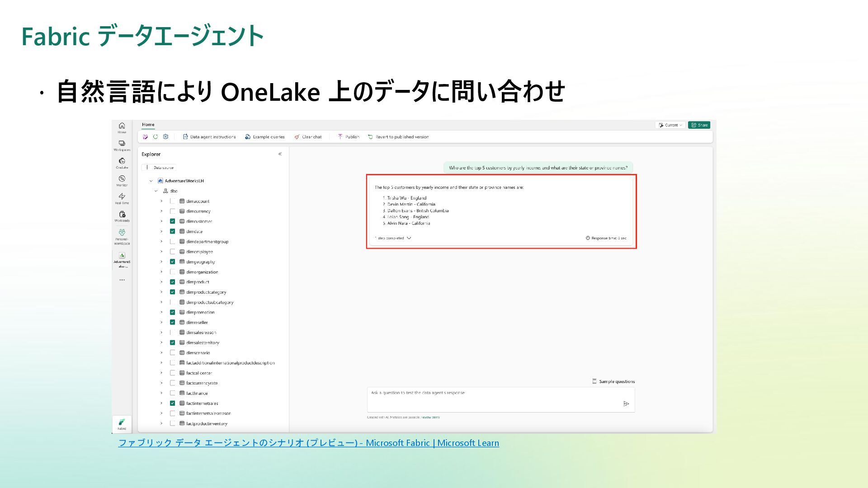Screen dimensions: 868x488
Task: Expand the dimgeography table node
Action: coord(161,262)
